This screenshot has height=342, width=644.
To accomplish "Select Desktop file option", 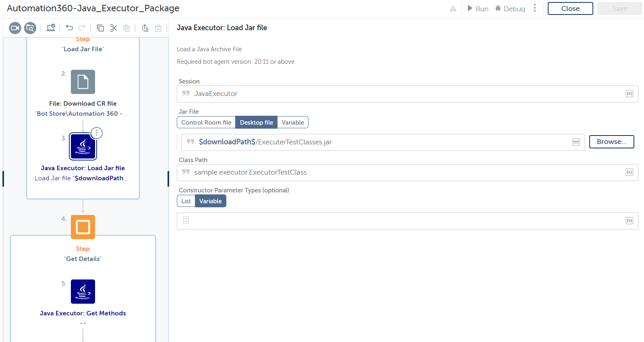I will [257, 123].
